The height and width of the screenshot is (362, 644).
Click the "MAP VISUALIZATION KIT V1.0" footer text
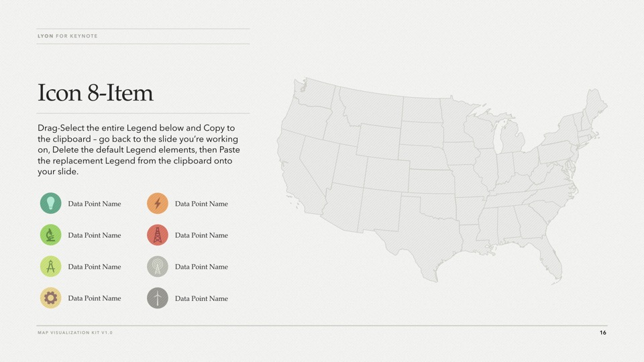coord(75,333)
